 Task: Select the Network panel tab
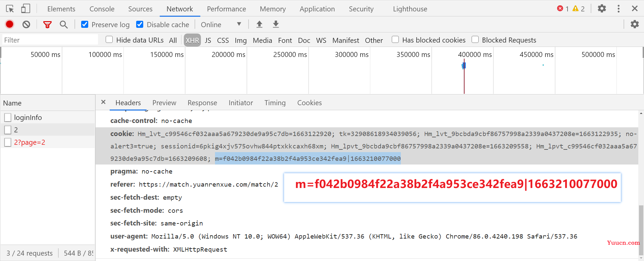pos(180,9)
